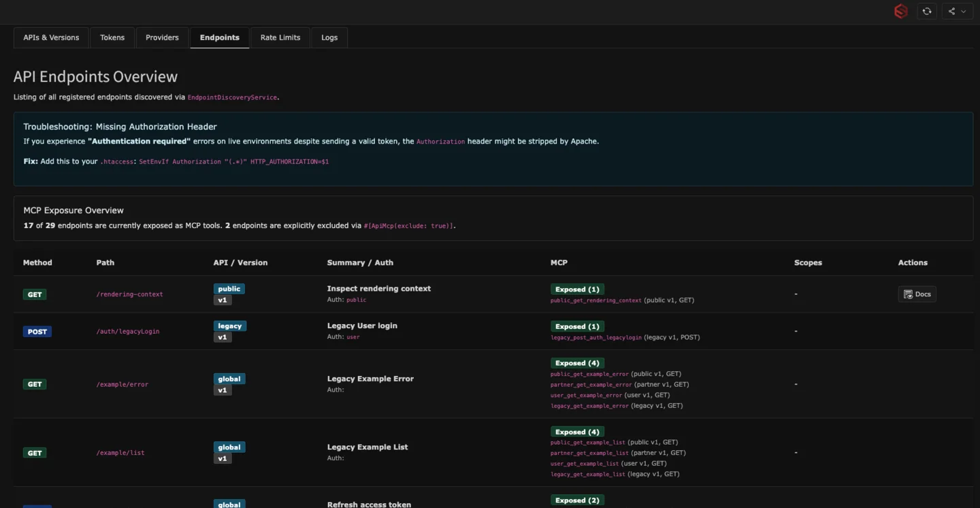Click partner_get_example_list tool name

tap(589, 453)
